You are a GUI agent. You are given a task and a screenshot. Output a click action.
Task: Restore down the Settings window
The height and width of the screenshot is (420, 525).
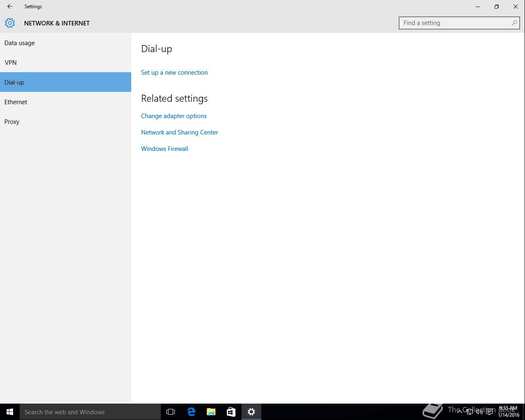[497, 7]
